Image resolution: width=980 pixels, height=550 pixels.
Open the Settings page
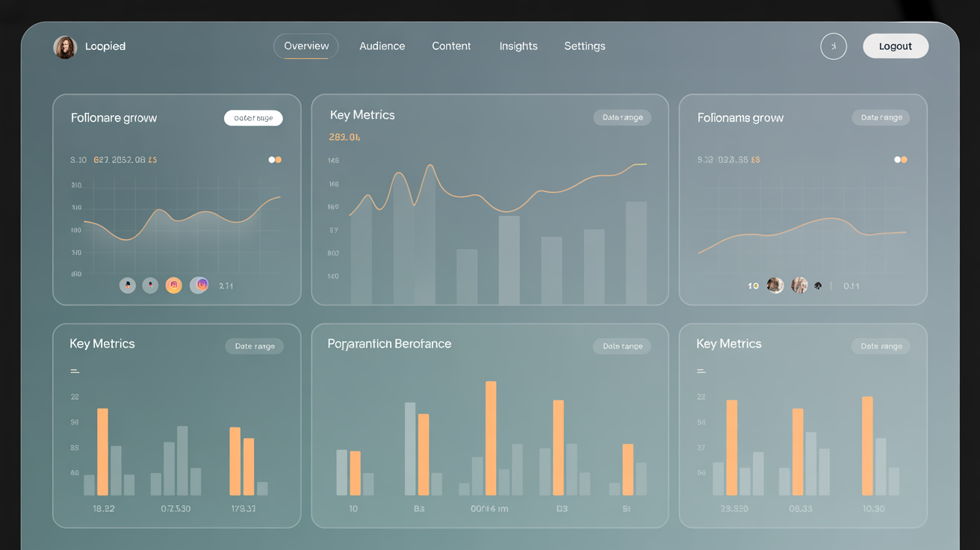point(584,46)
